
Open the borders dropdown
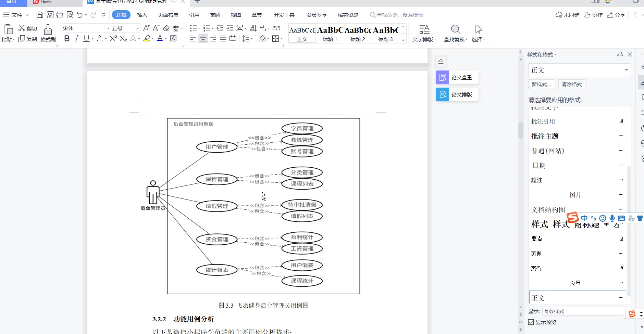pyautogui.click(x=282, y=39)
